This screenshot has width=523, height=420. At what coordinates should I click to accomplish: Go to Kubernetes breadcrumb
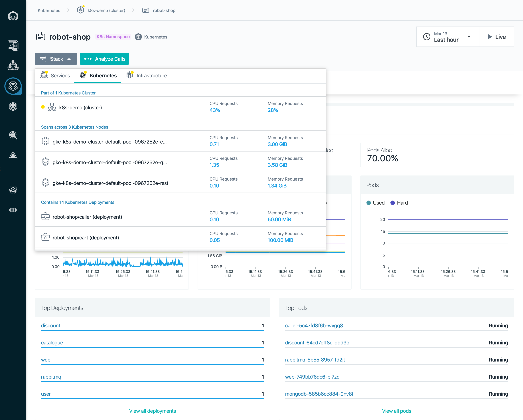pyautogui.click(x=49, y=10)
